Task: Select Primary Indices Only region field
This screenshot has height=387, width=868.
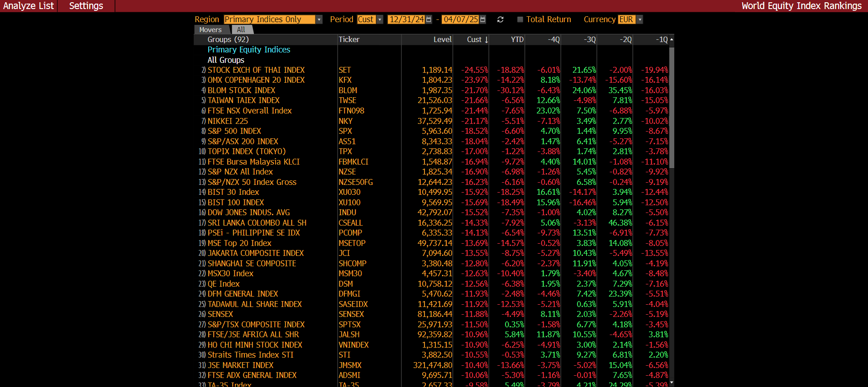Action: point(269,19)
